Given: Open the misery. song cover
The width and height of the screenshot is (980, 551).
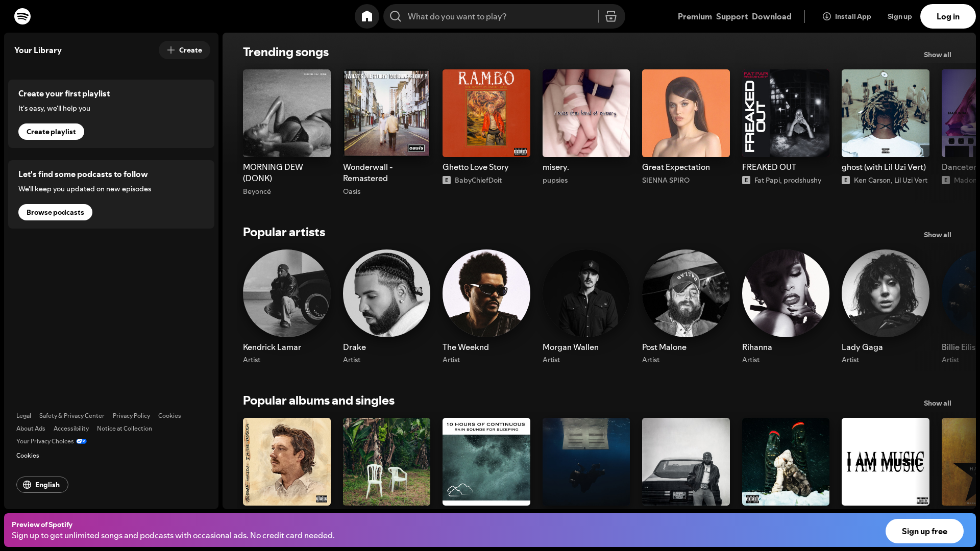Looking at the screenshot, I should 586,113.
